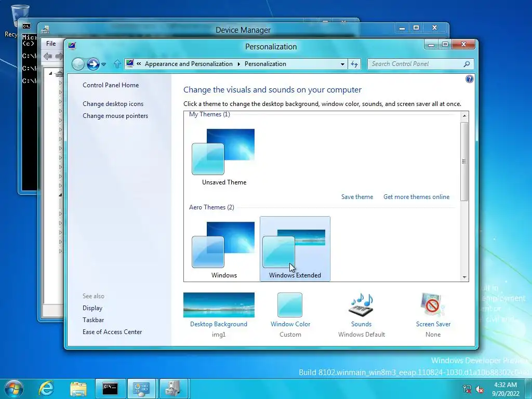Open the Sounds keyboard and notes icon
This screenshot has height=399, width=532.
[x=362, y=305]
